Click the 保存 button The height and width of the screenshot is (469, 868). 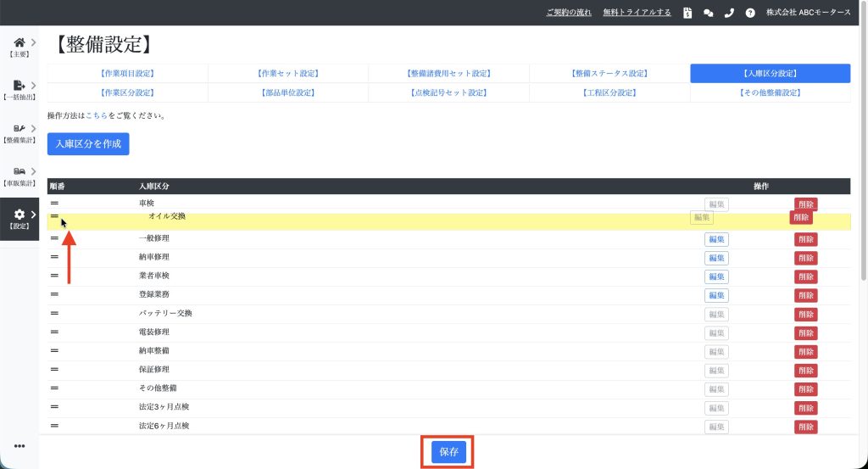[448, 452]
